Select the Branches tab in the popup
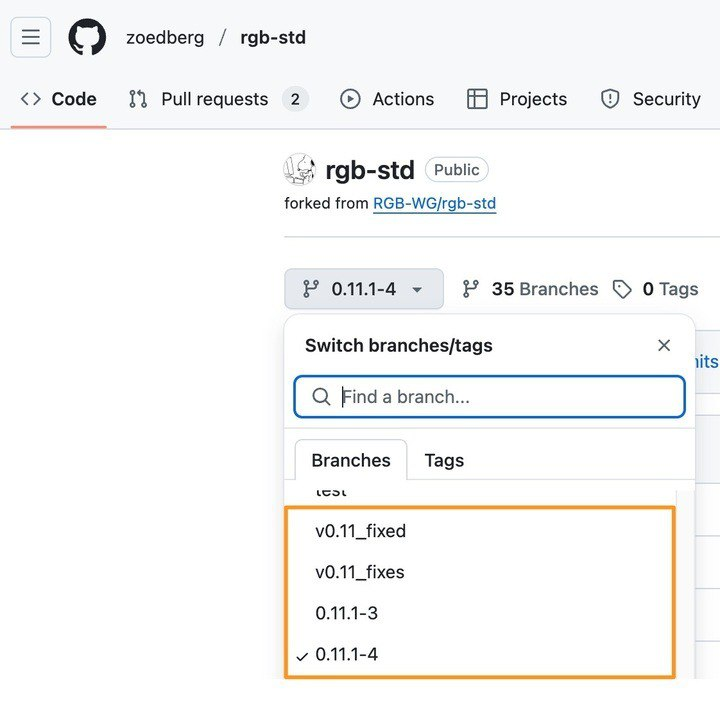Screen dimensions: 720x706 [351, 460]
